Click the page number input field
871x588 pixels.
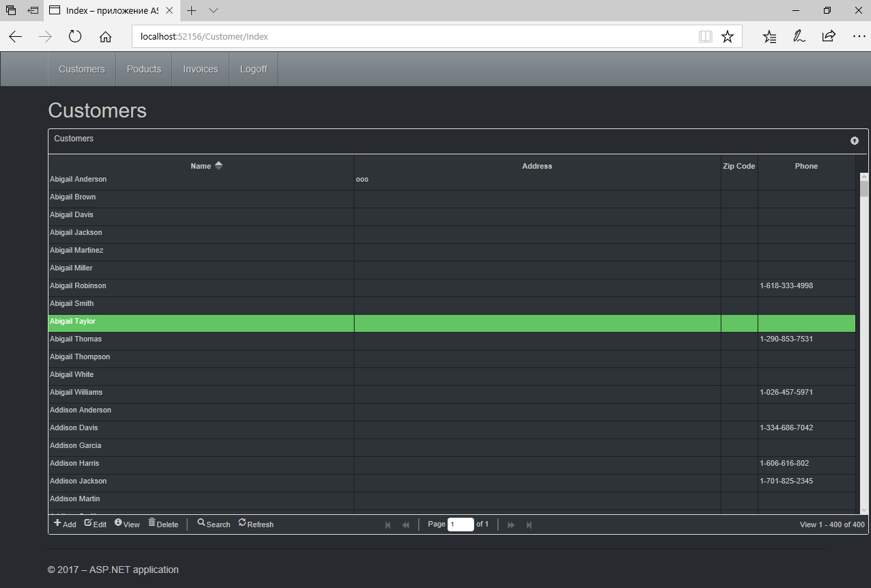click(460, 524)
